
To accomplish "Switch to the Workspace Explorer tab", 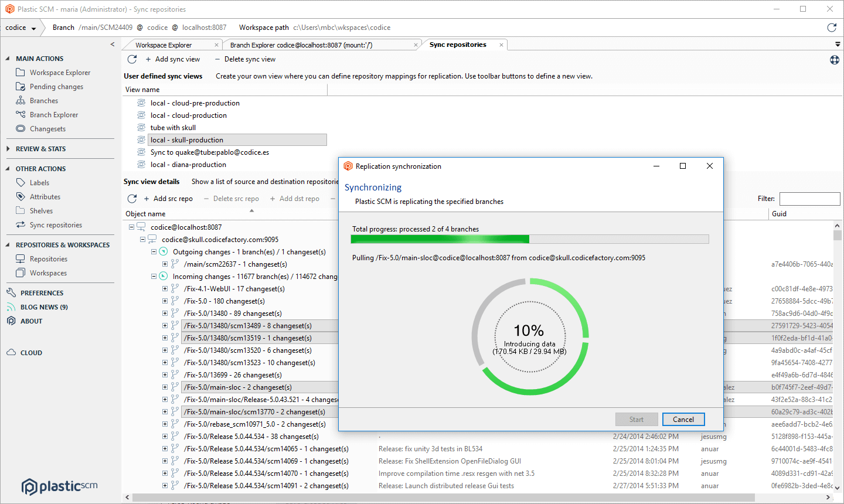I will 164,45.
